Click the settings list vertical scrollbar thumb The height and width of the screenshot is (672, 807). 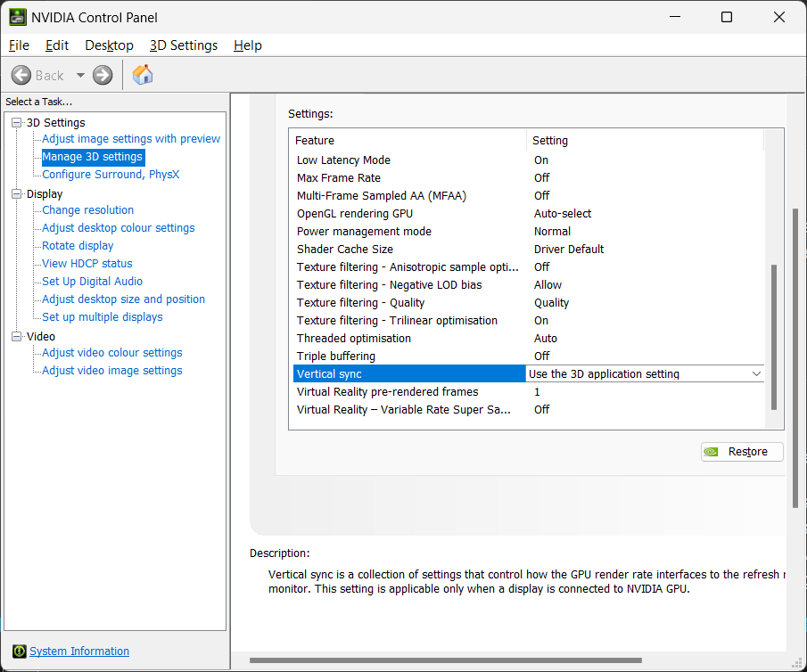pyautogui.click(x=773, y=337)
